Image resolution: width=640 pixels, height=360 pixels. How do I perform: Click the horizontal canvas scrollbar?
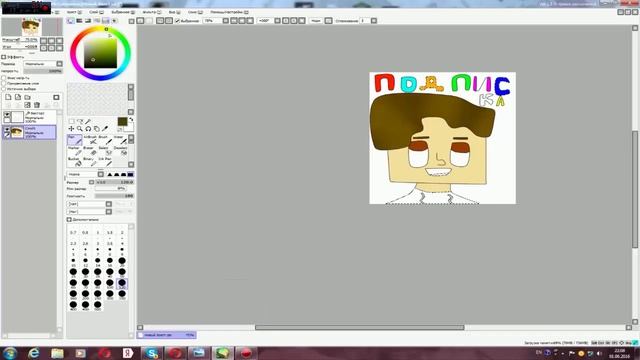tap(359, 327)
